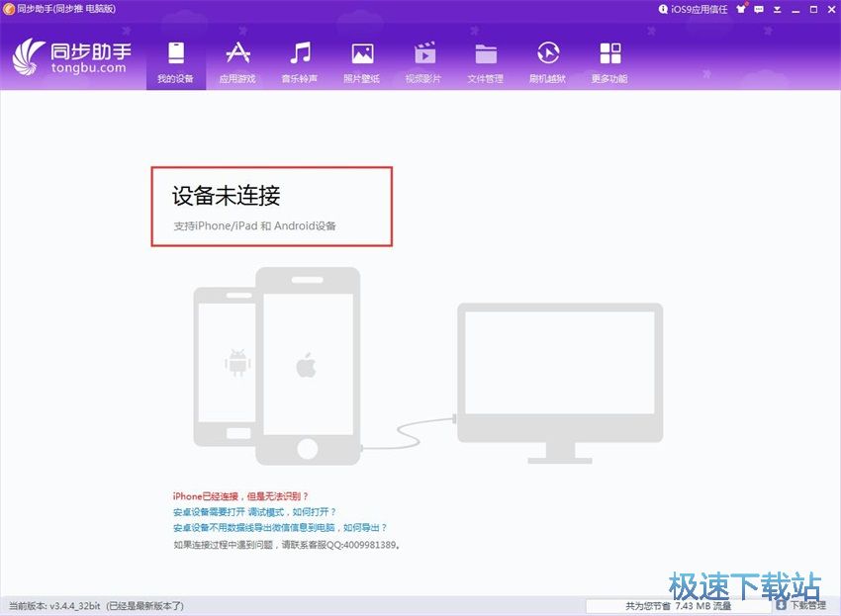Open link iPhone已经连接，但是无法识别？

tap(240, 496)
